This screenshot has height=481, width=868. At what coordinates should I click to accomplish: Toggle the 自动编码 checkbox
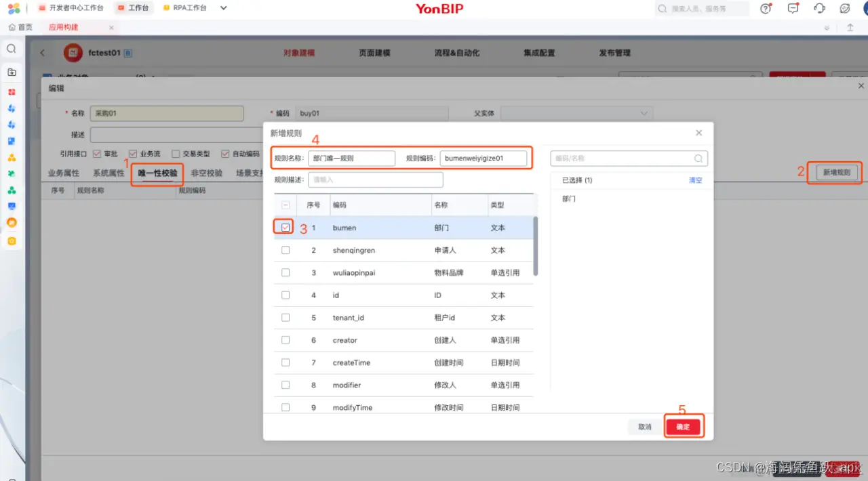click(225, 154)
